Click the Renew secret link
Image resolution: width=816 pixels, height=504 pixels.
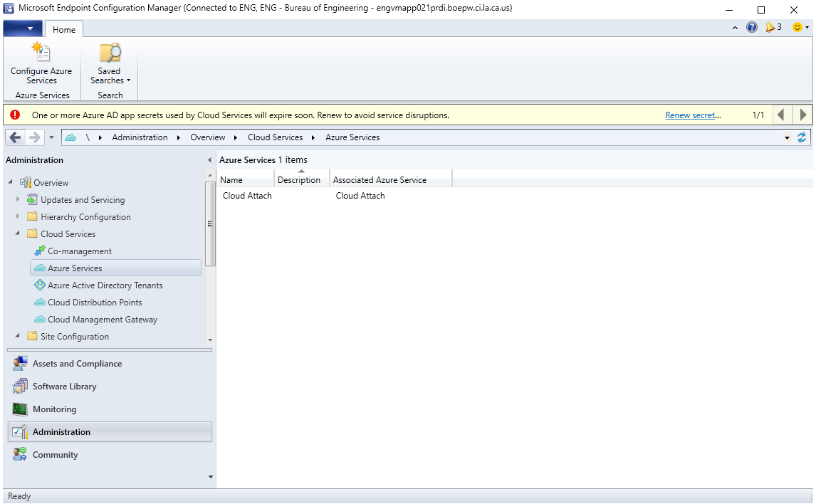coord(690,115)
